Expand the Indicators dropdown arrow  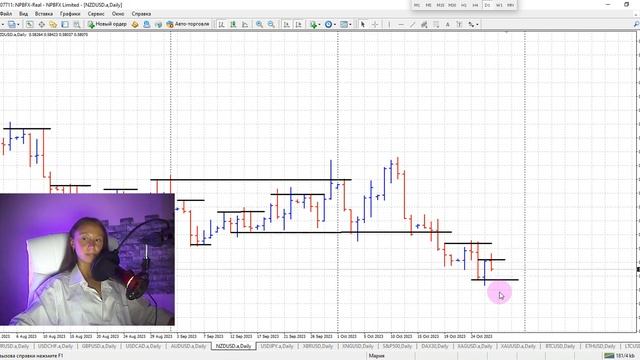(319, 24)
